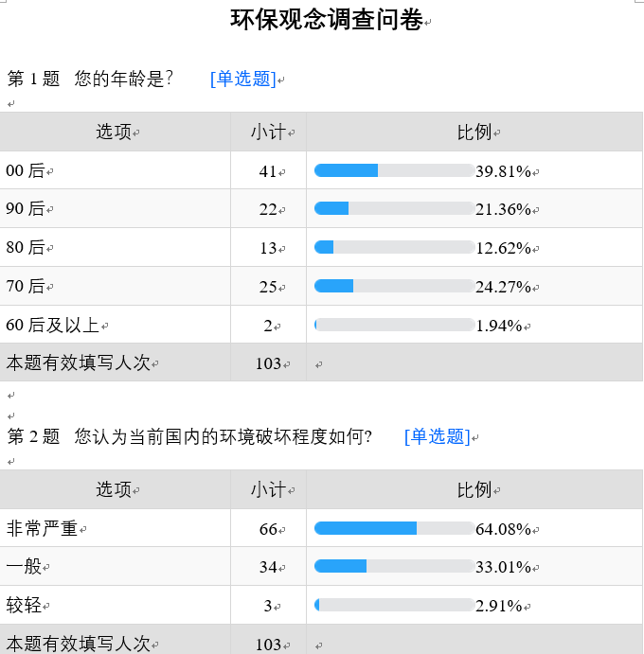This screenshot has height=654, width=644.
Task: Click question 1 text 您的年龄是
Action: tap(123, 80)
